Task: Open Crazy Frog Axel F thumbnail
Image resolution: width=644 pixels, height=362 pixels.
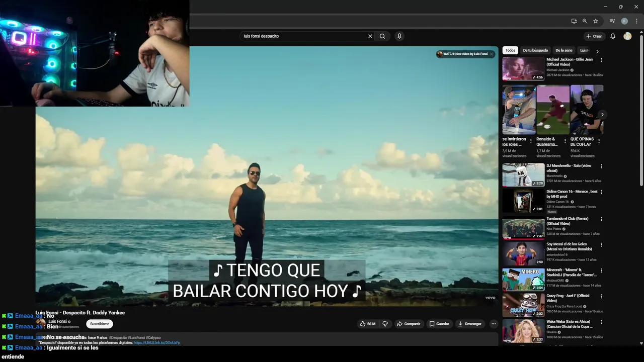Action: [523, 305]
